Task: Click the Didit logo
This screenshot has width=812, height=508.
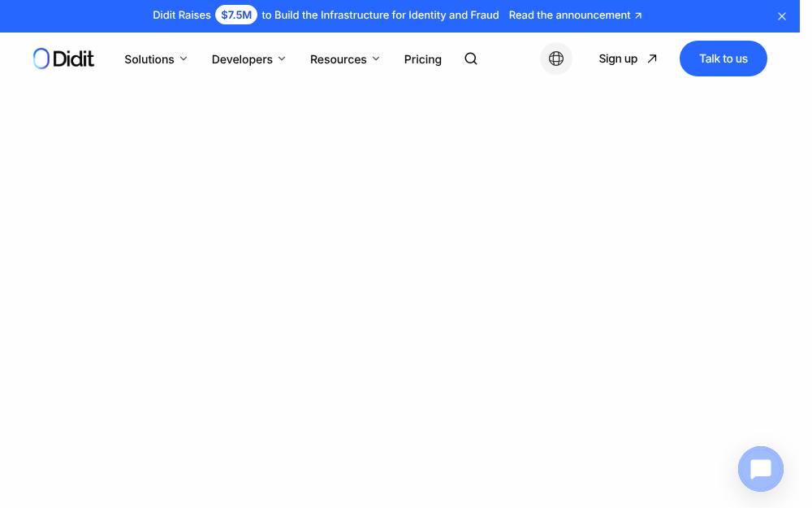Action: point(63,59)
